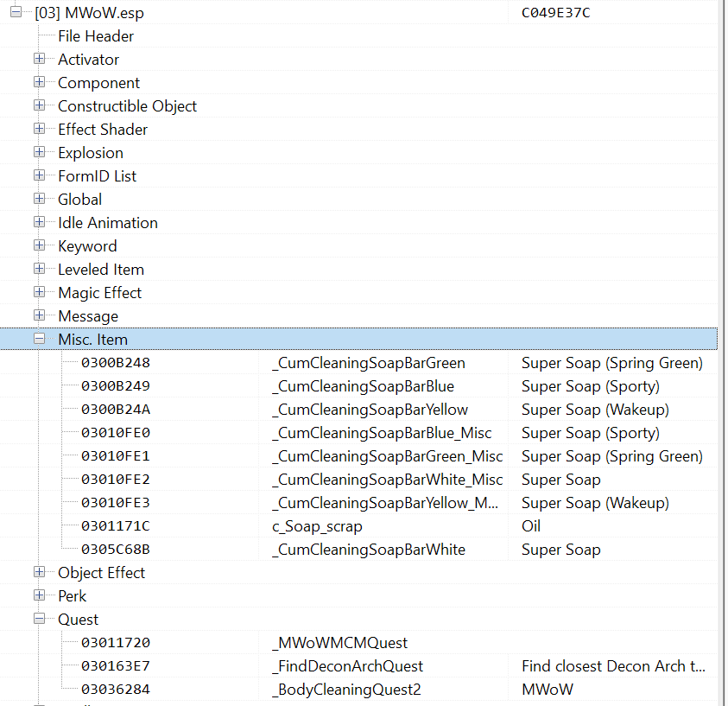This screenshot has height=706, width=728.
Task: Select the Activator label
Action: [88, 60]
